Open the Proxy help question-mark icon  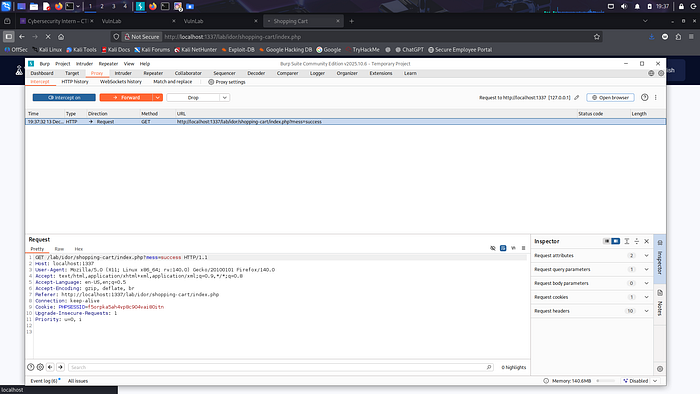644,97
